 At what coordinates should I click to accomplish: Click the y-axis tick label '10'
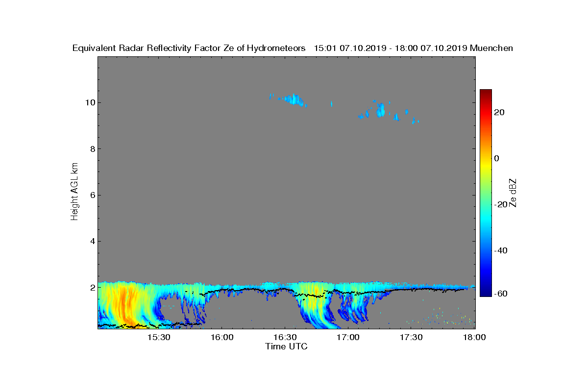[90, 103]
